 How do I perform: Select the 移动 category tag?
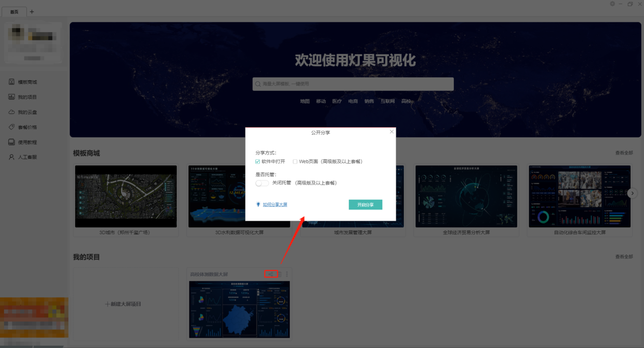click(321, 101)
